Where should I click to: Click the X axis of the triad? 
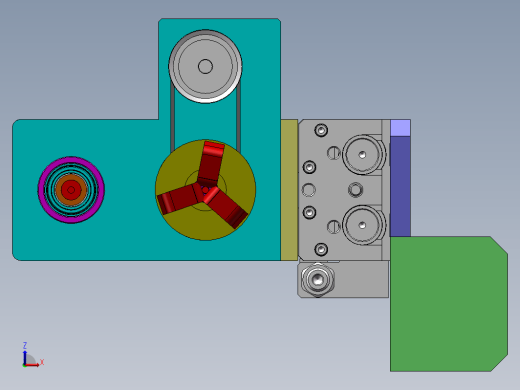coord(33,365)
